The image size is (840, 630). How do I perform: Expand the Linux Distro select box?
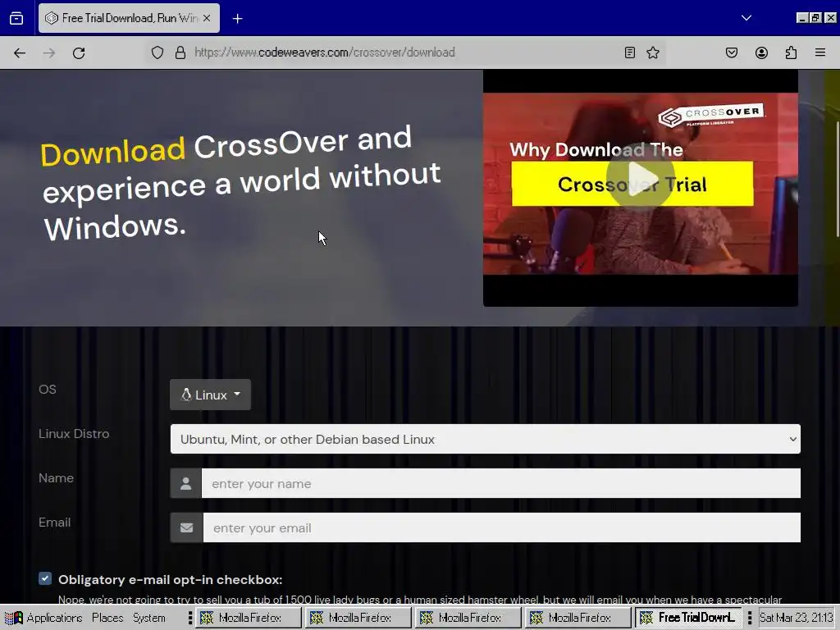pos(486,440)
